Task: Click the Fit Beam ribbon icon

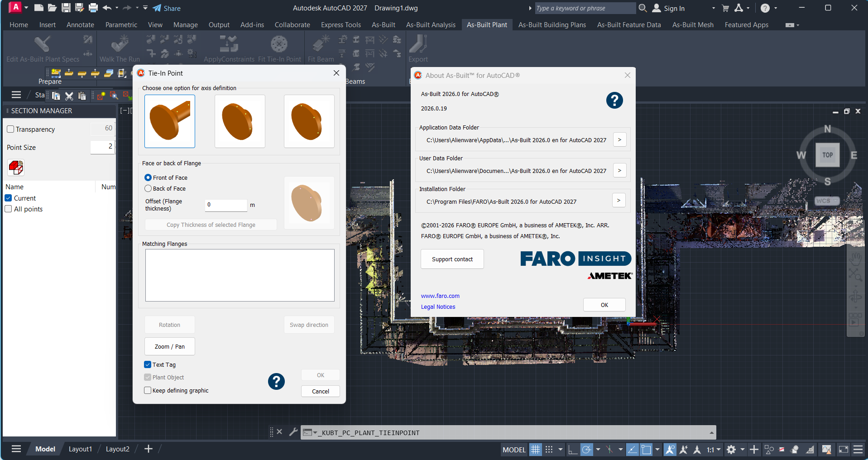Action: tap(321, 44)
